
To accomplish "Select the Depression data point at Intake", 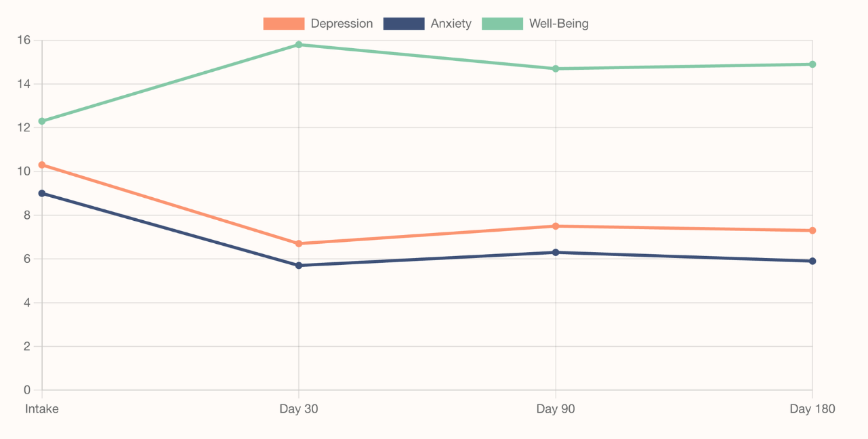I will click(x=42, y=165).
